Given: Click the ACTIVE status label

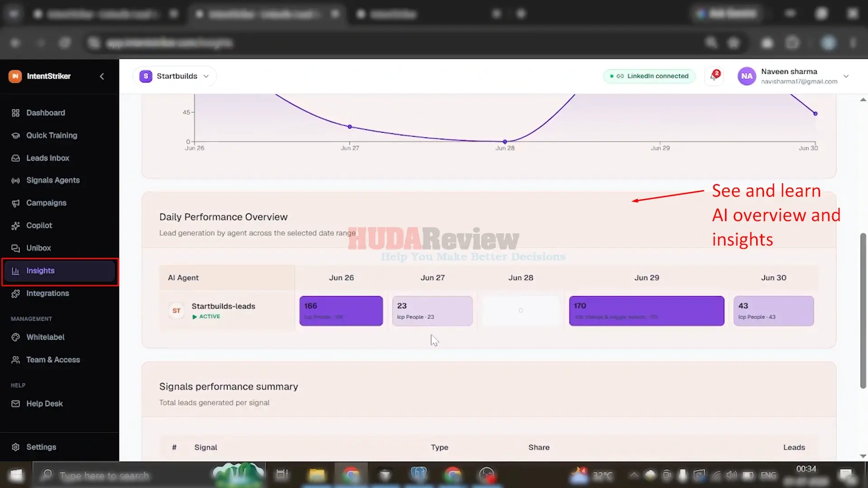Looking at the screenshot, I should pyautogui.click(x=207, y=317).
